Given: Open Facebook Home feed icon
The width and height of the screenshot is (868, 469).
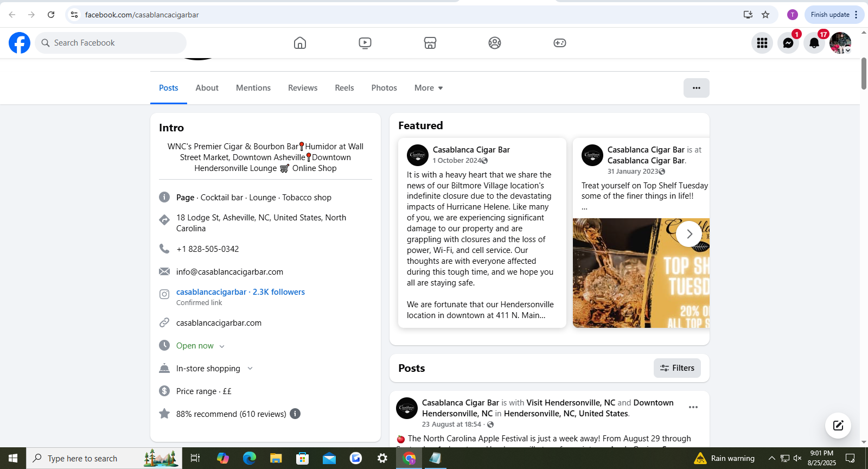Looking at the screenshot, I should pos(300,43).
